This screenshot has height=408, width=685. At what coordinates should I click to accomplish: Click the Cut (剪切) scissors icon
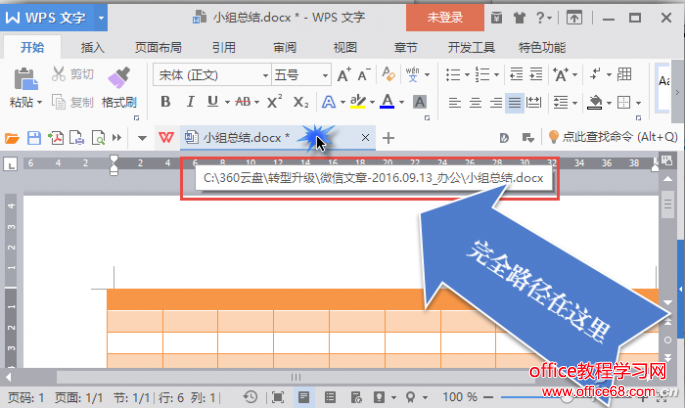[x=59, y=74]
